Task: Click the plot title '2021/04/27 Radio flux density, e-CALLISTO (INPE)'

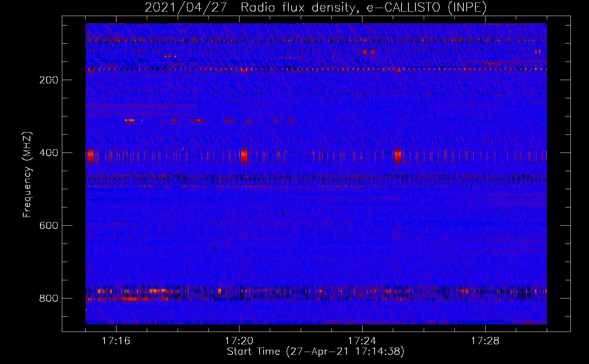Action: click(316, 7)
